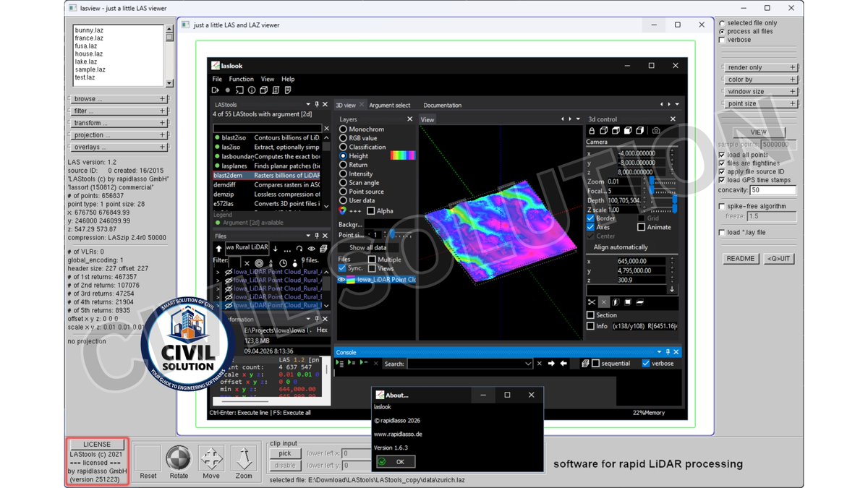This screenshot has height=488, width=868.
Task: Click the LICENSE button
Action: pyautogui.click(x=97, y=444)
